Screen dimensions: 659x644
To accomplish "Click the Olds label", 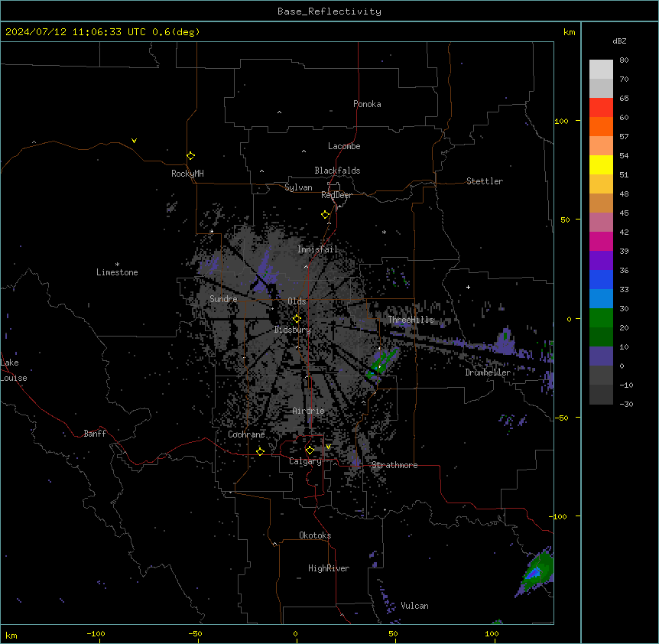I will click(297, 301).
